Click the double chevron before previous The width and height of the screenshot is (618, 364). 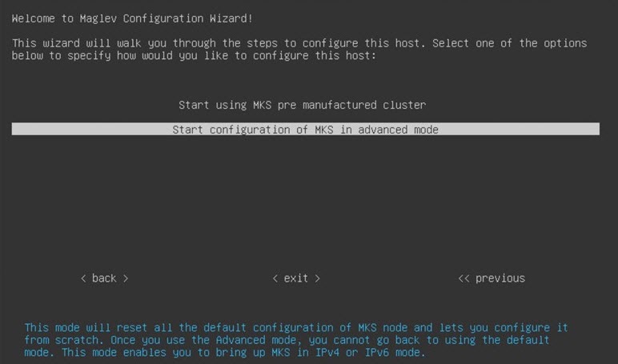(463, 278)
